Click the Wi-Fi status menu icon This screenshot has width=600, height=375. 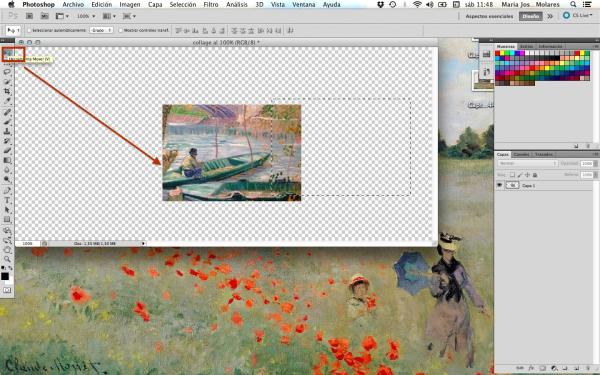[x=417, y=5]
